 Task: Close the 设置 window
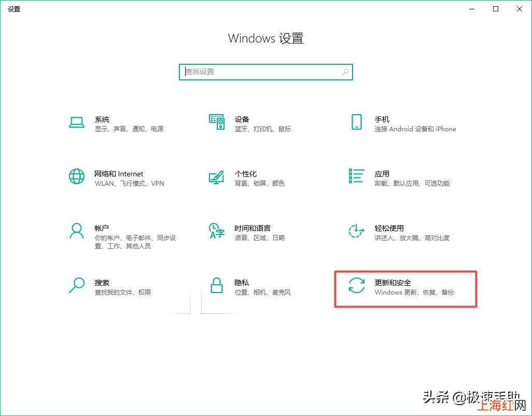click(520, 9)
